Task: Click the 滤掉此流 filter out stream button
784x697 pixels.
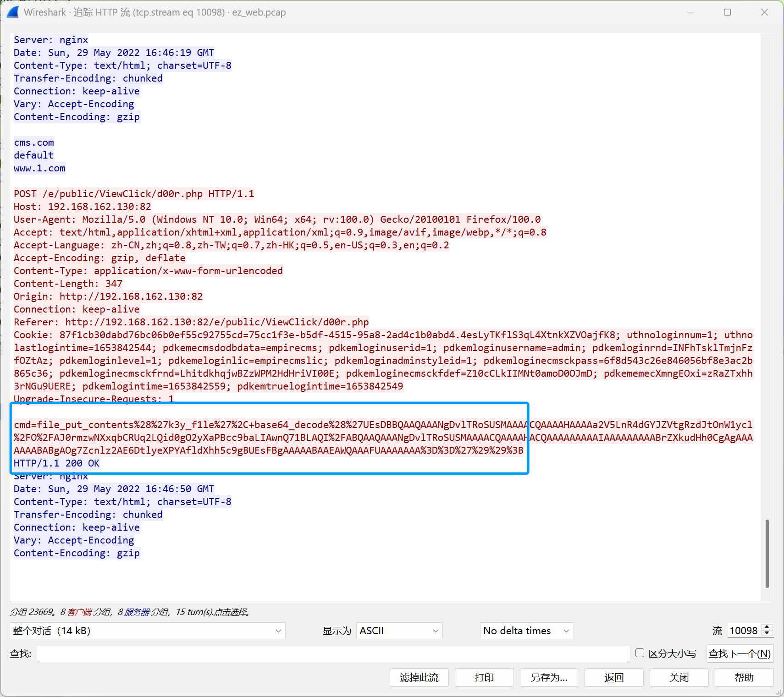Action: 419,677
